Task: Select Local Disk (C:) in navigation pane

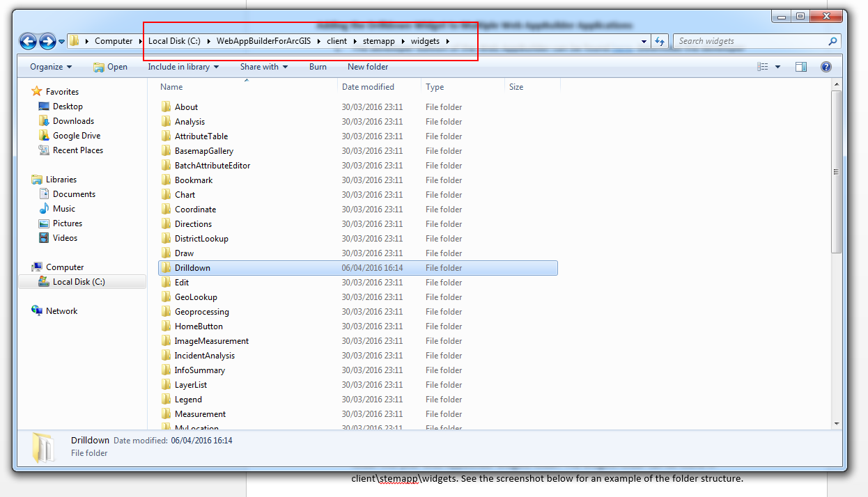Action: (x=79, y=282)
